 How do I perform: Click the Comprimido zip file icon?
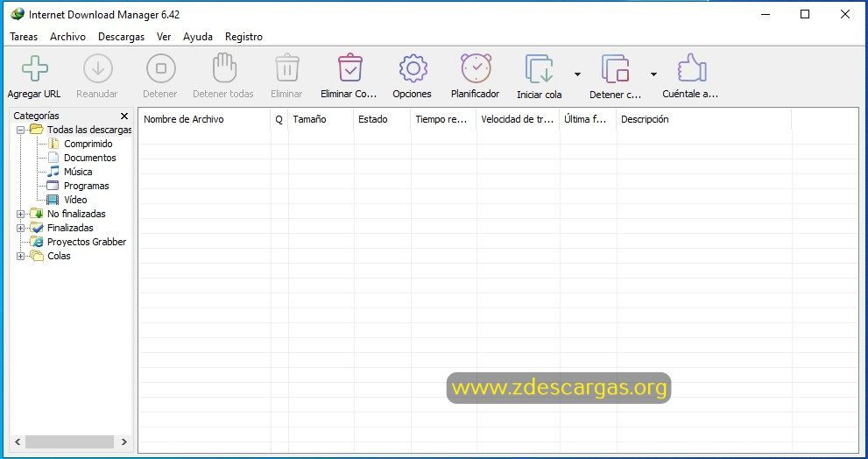pos(53,144)
